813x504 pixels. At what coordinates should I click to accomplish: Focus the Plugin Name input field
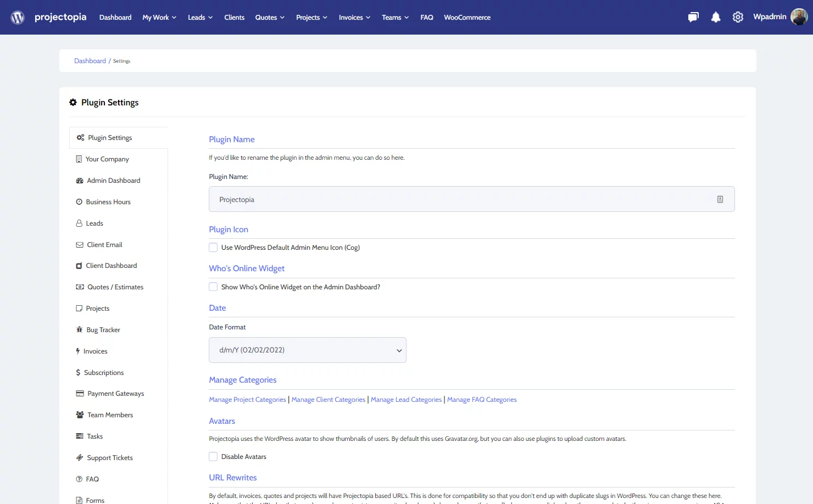point(471,199)
